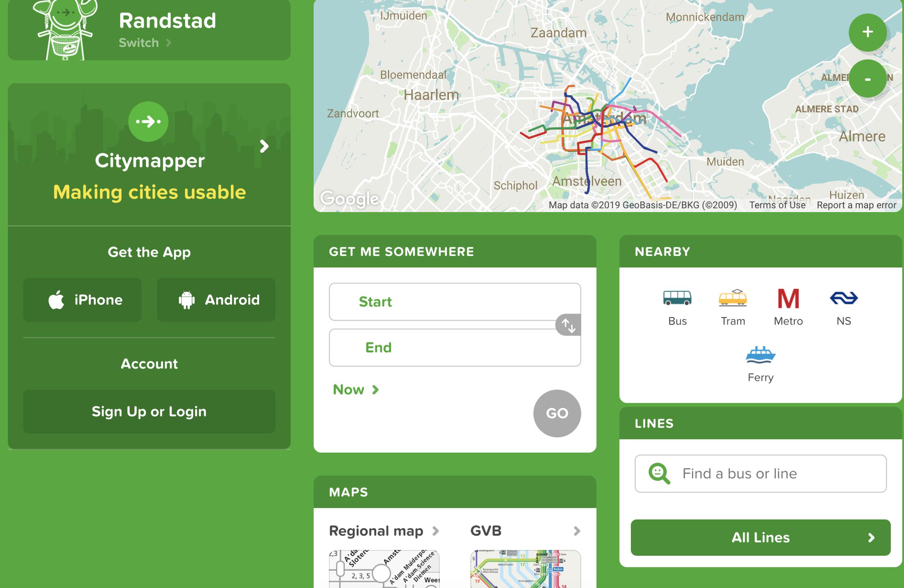
Task: Zoom out on the map
Action: tap(868, 79)
